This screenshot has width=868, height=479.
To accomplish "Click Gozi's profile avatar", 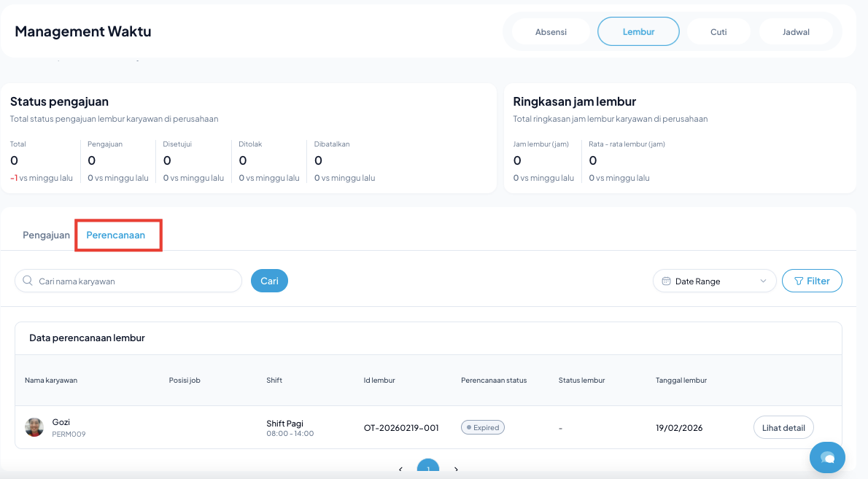I will (34, 427).
